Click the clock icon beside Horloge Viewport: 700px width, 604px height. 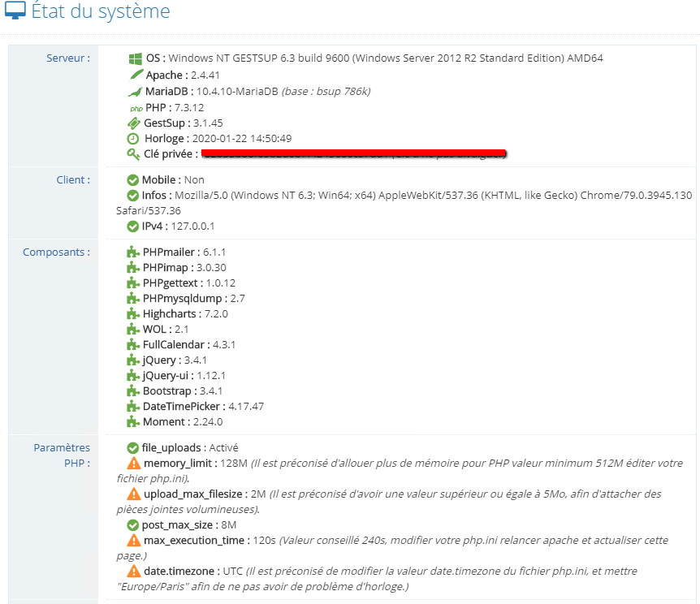[x=133, y=138]
